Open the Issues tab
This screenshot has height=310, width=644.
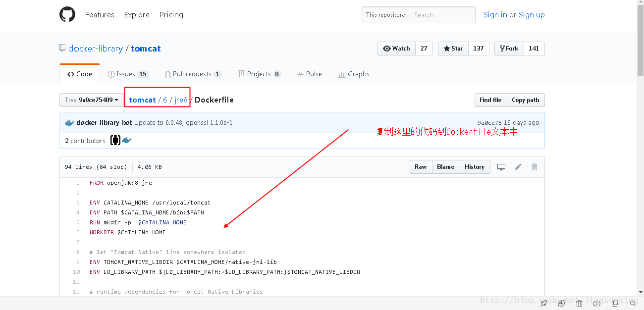pyautogui.click(x=128, y=74)
